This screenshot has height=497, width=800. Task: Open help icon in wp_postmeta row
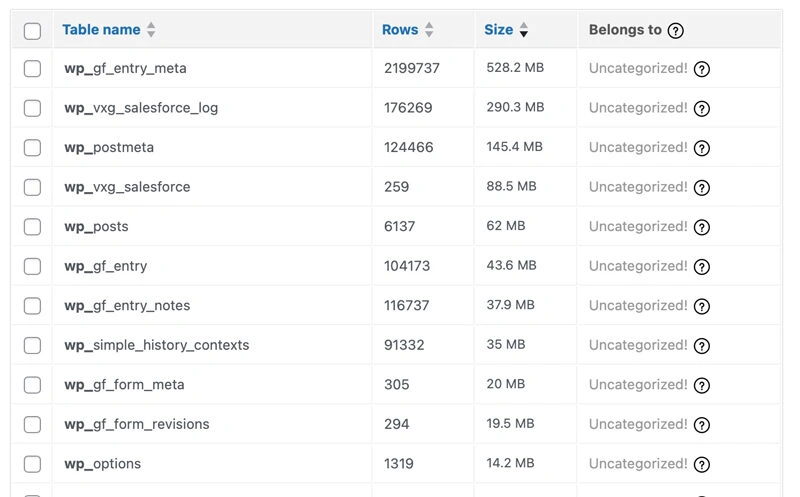702,148
